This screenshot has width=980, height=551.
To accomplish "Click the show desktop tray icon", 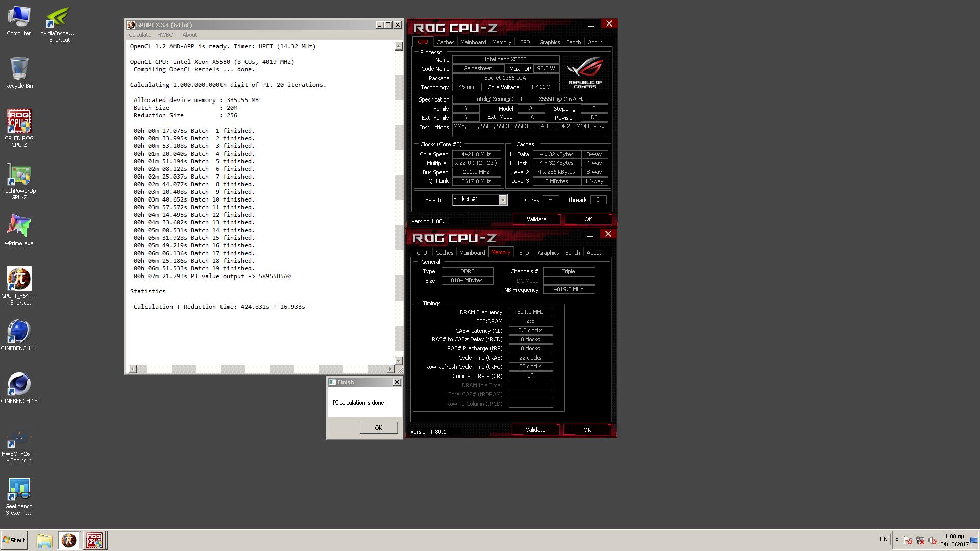I will click(974, 540).
